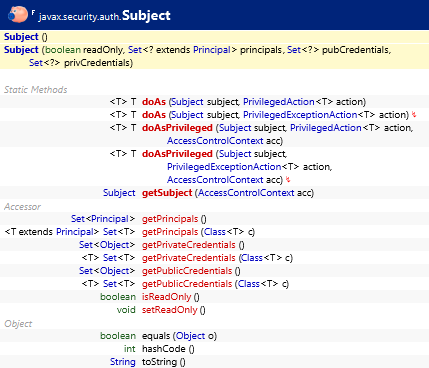Click PrivilegedExceptionAction link in second doAsPrivileged
The image size is (429, 368).
[x=224, y=167]
